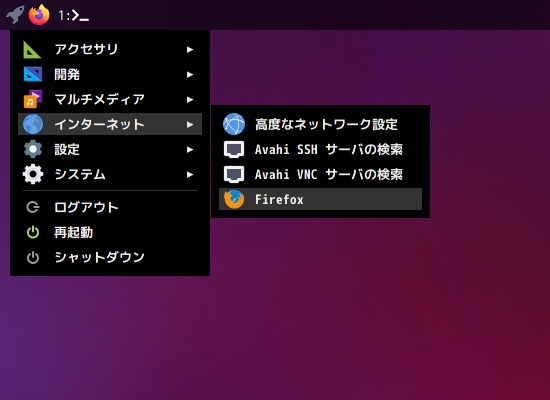The width and height of the screenshot is (550, 400).
Task: Expand the アクセサリ submenu arrow
Action: pos(190,49)
